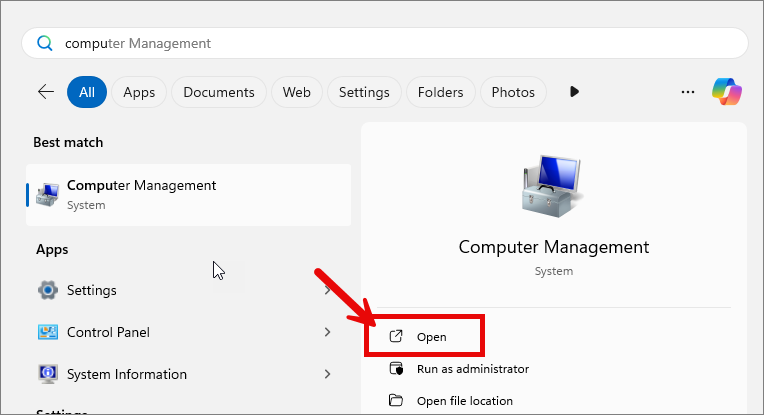Expand the Settings result chevron
The width and height of the screenshot is (764, 415).
click(327, 290)
